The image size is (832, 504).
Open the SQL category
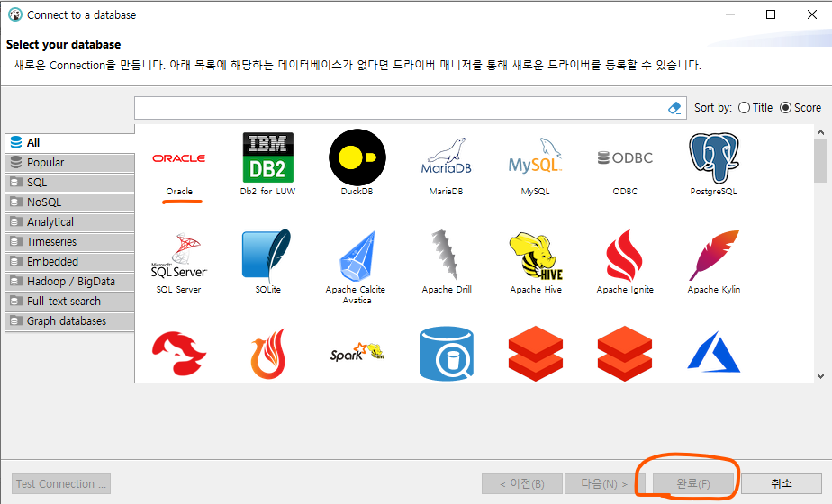click(x=70, y=183)
